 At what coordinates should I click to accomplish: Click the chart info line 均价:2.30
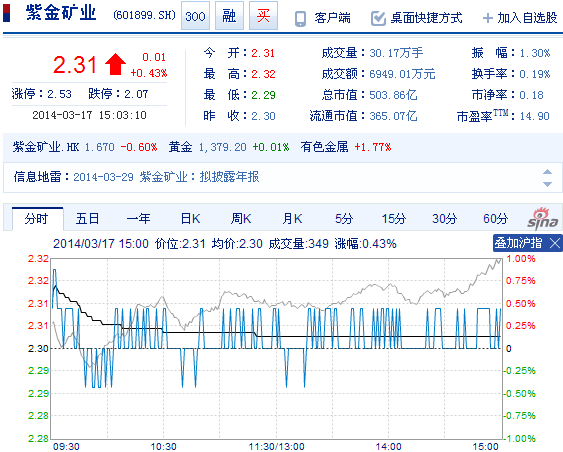click(x=237, y=244)
